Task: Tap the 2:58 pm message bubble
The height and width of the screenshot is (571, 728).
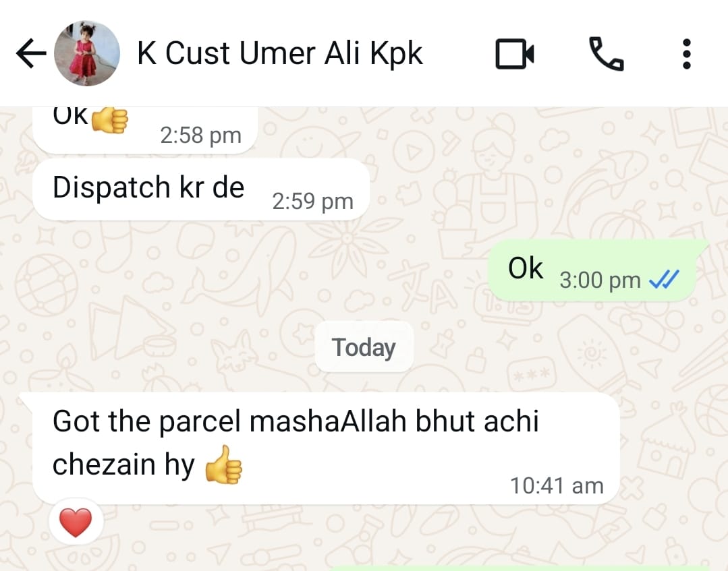Action: click(145, 130)
